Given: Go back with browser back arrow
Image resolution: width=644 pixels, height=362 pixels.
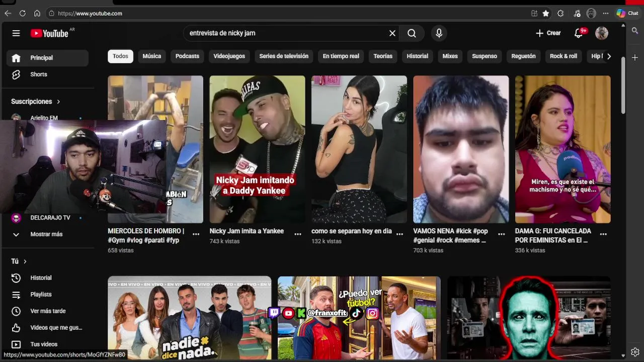Looking at the screenshot, I should pyautogui.click(x=8, y=14).
